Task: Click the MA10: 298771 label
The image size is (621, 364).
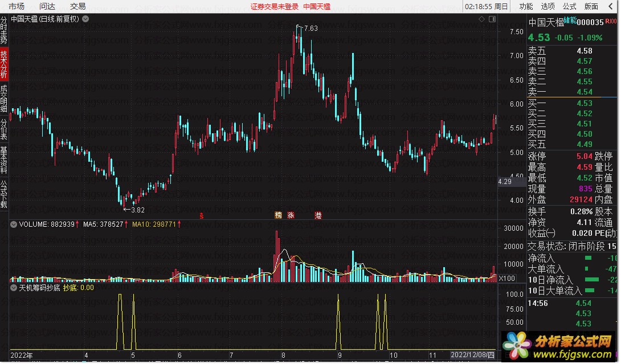Action: tap(154, 224)
